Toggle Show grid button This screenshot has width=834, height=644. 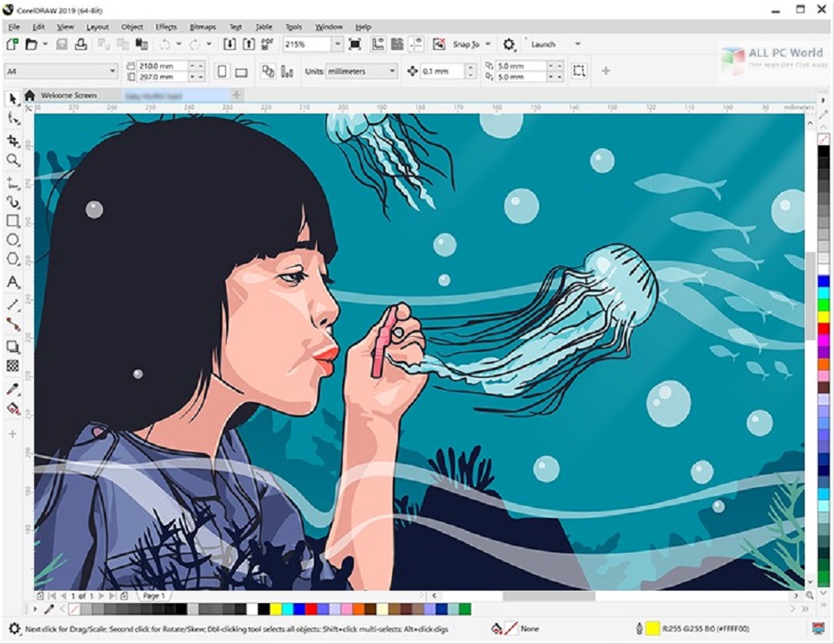pyautogui.click(x=397, y=44)
